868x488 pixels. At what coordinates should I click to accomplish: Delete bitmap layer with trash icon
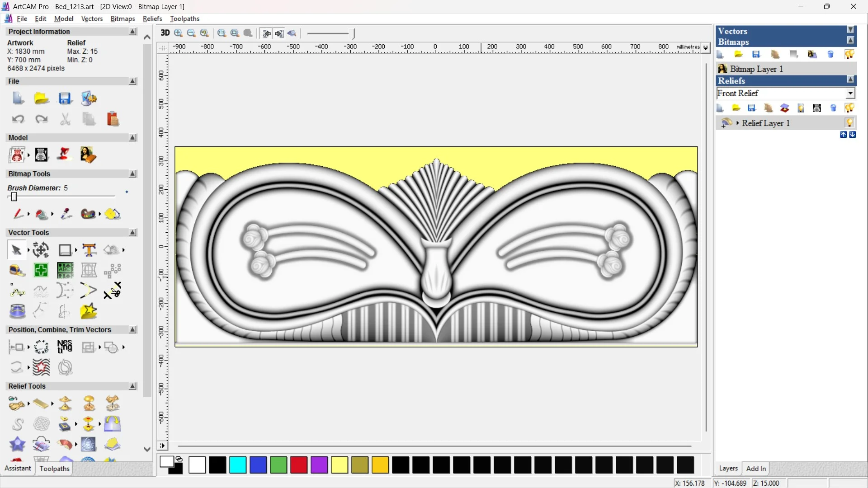tap(830, 55)
